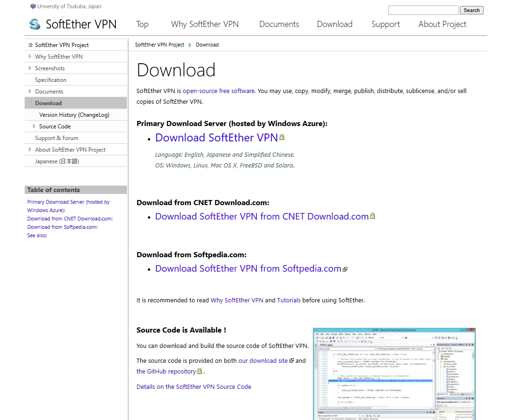Click the lock icon after CNET Download.com link

[x=373, y=216]
